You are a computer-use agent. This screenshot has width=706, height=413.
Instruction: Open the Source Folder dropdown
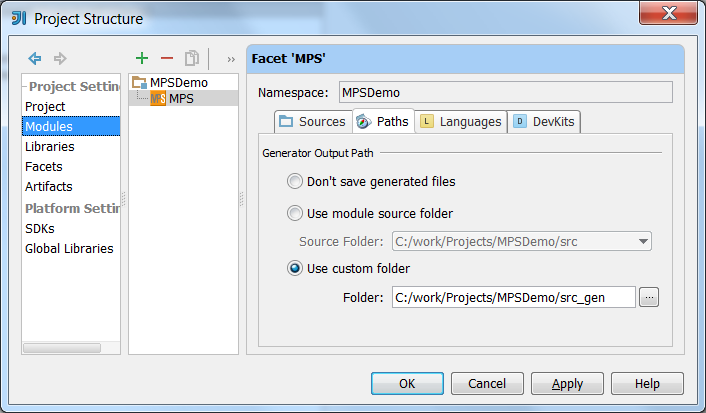(644, 241)
